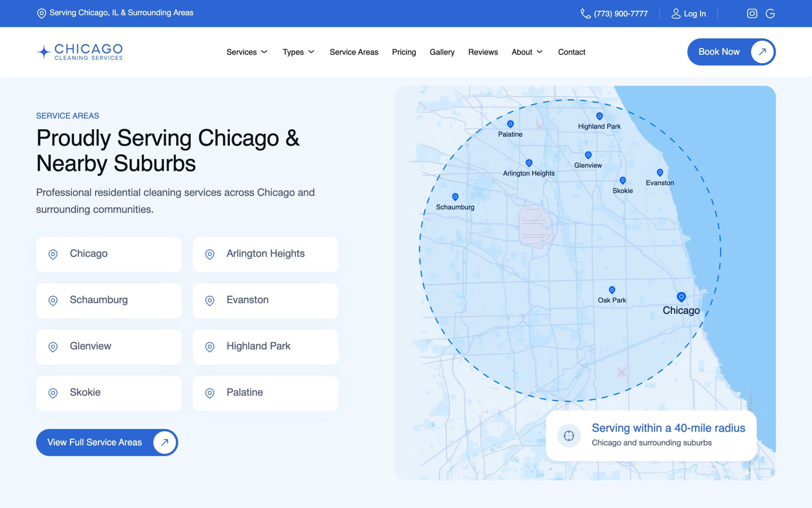Open the Service Areas nav item
812x508 pixels.
pyautogui.click(x=354, y=52)
